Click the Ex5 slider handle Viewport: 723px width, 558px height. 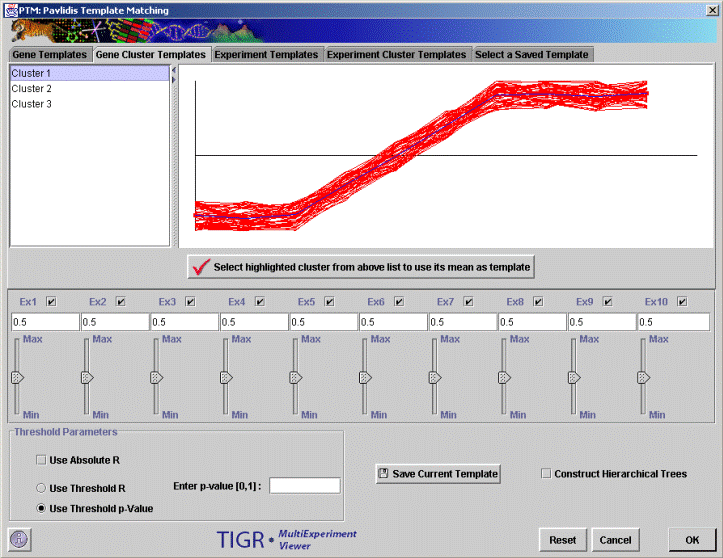coord(295,378)
